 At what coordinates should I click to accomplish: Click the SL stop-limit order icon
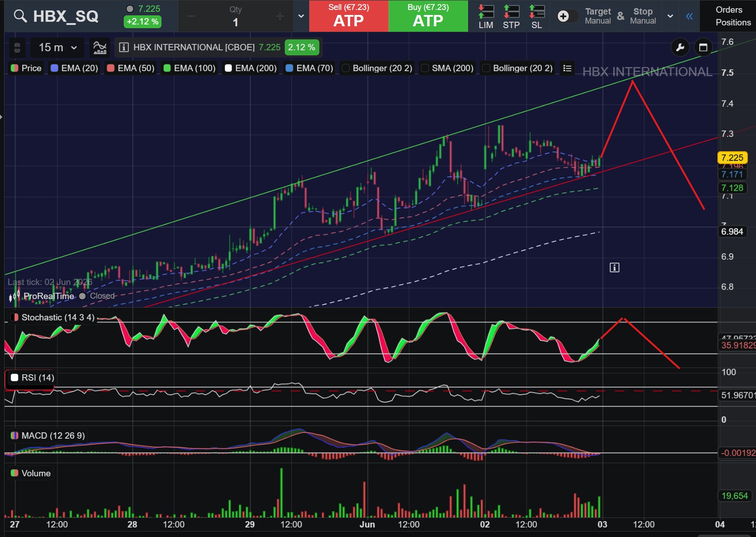click(x=537, y=16)
